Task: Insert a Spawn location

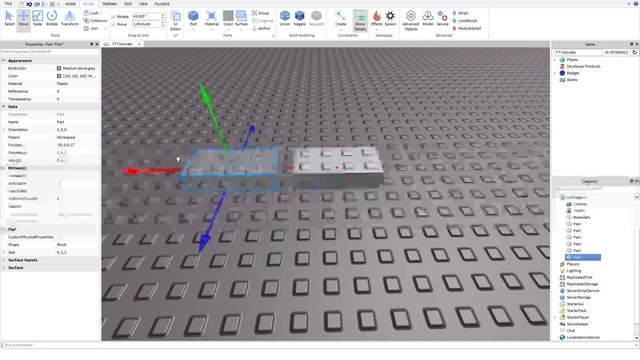Action: coord(390,18)
